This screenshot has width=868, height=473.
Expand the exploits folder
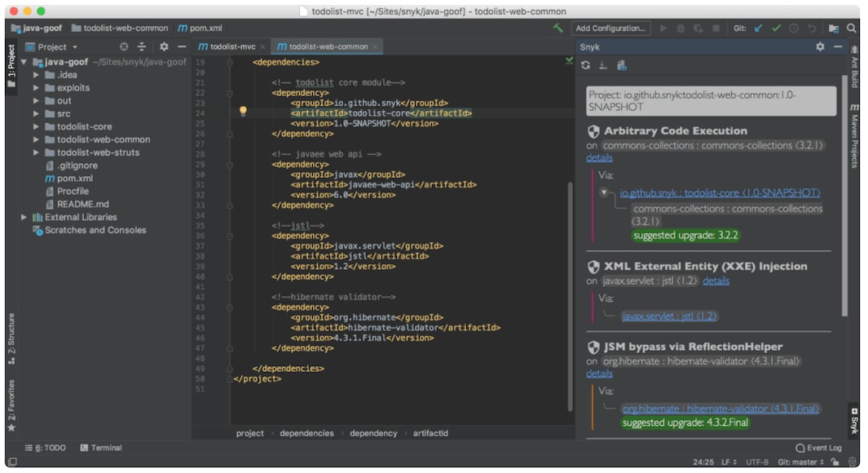[x=36, y=87]
